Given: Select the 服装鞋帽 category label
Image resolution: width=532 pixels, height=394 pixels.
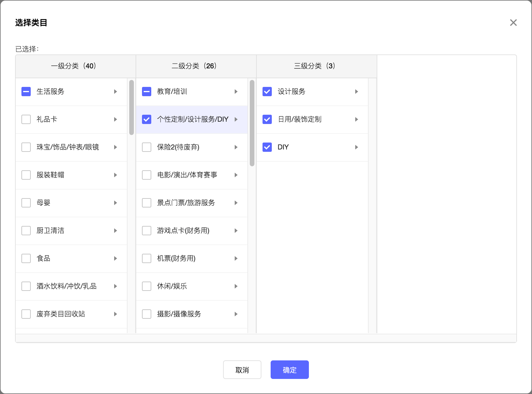Looking at the screenshot, I should [x=50, y=175].
